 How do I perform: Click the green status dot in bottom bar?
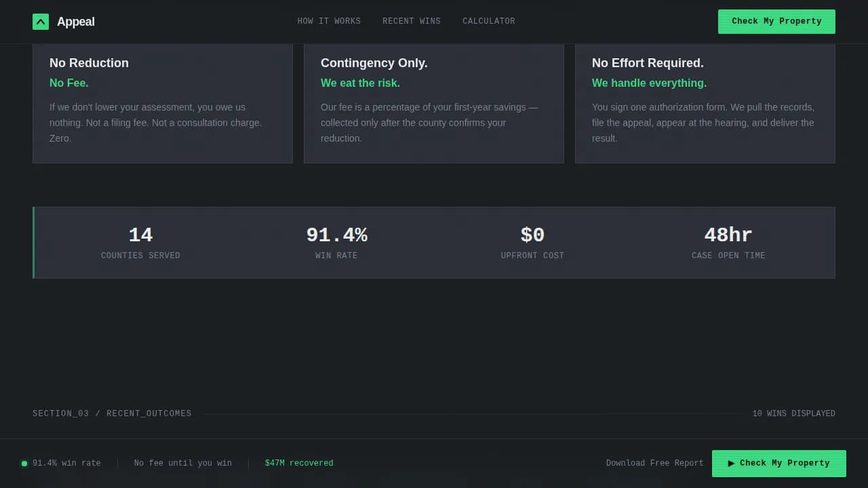tap(24, 464)
